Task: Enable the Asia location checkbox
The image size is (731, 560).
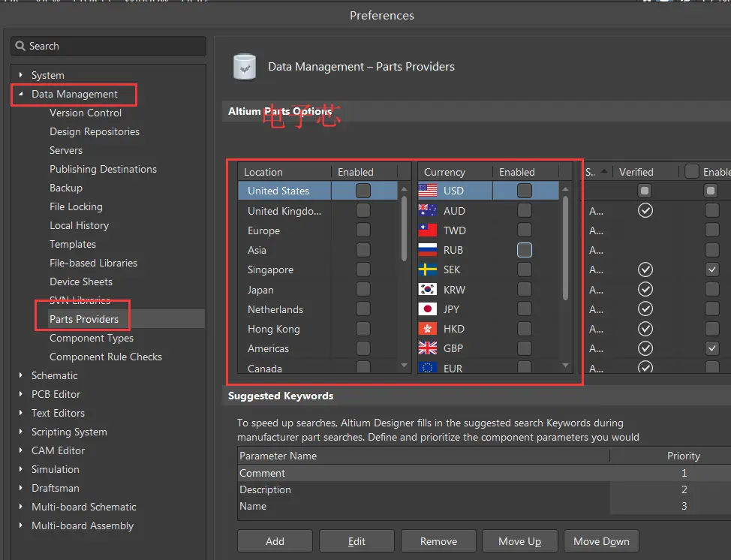Action: 363,250
